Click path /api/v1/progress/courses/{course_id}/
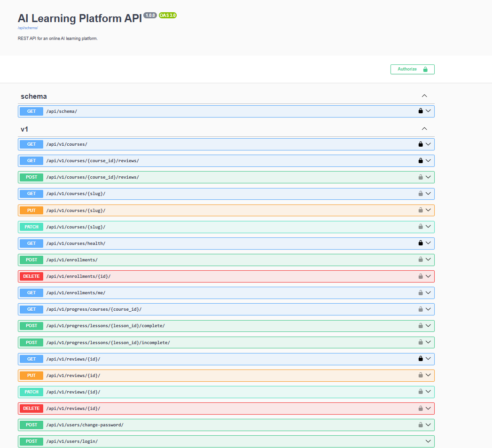492x448 pixels. [x=94, y=309]
